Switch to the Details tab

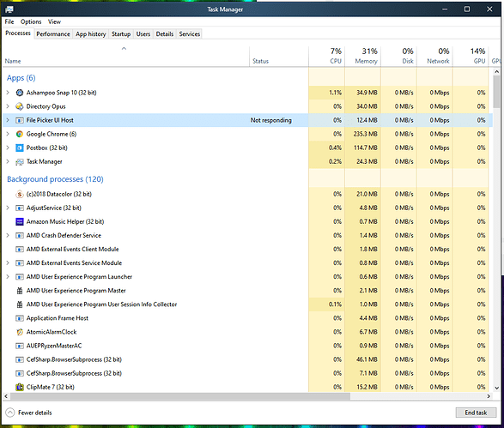pos(165,34)
